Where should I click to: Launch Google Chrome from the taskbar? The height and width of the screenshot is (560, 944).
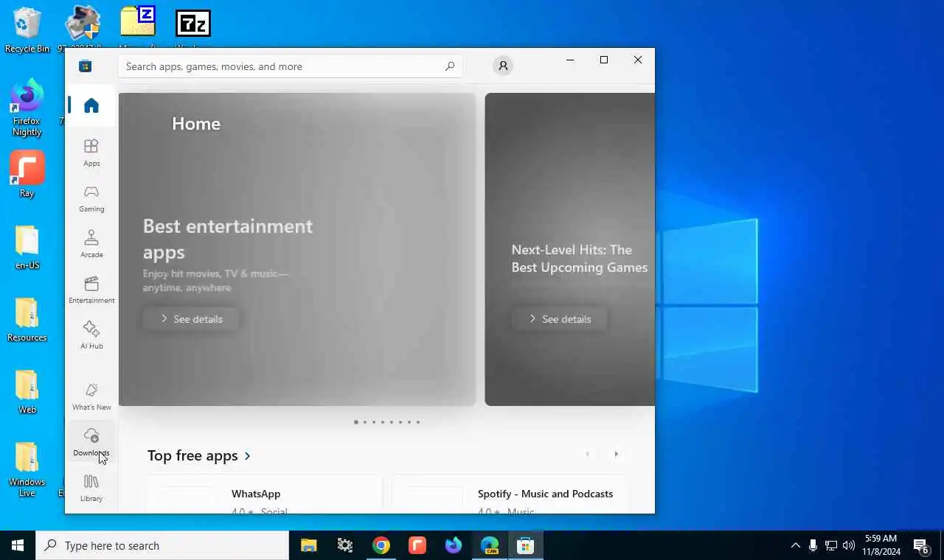pos(381,545)
